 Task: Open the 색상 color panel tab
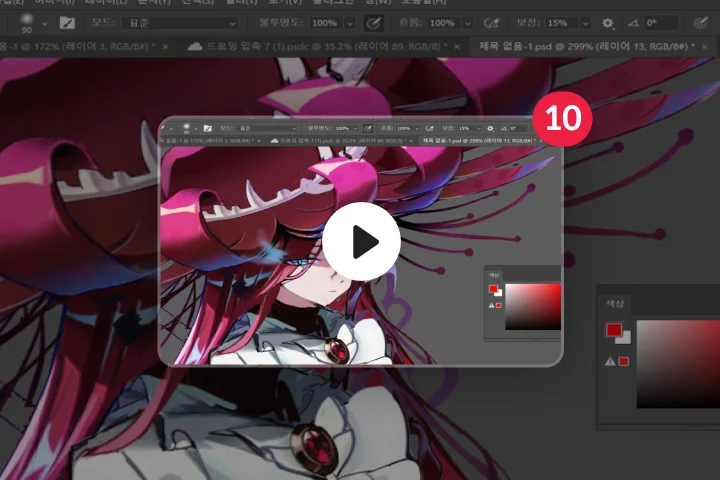pos(614,304)
